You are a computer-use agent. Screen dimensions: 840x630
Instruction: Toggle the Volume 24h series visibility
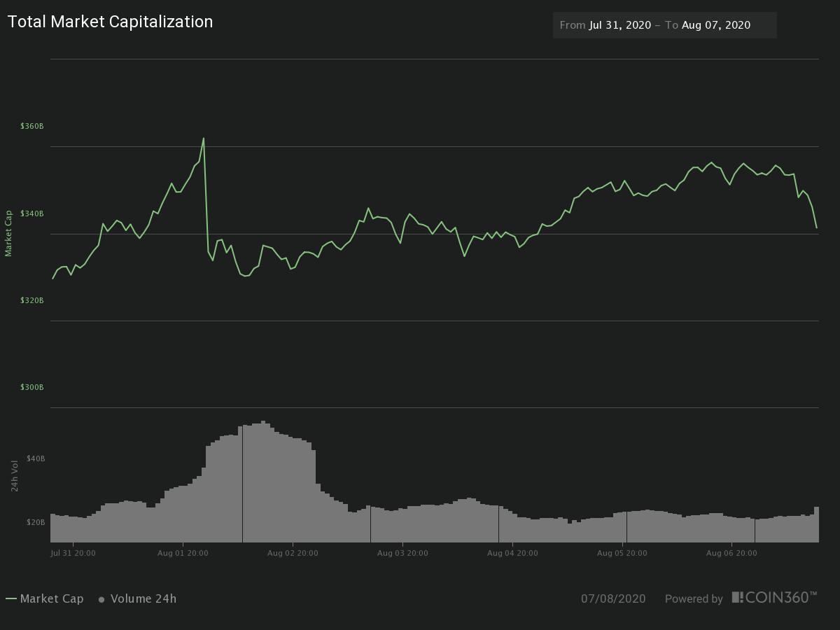(143, 599)
